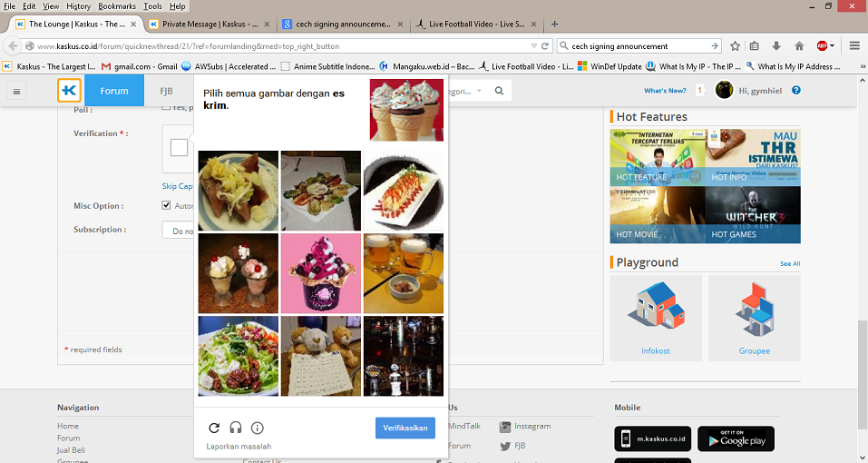Click the Verifikasikan button
The height and width of the screenshot is (463, 868).
[x=405, y=428]
